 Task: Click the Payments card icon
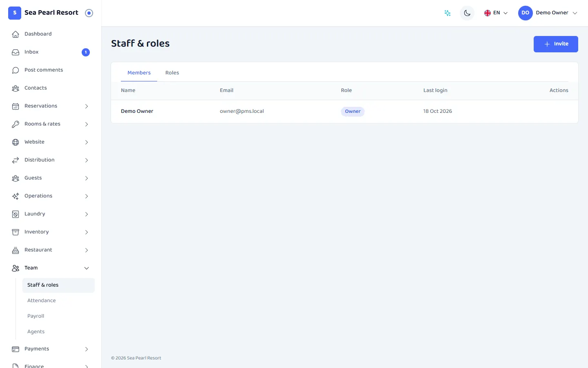pos(16,349)
